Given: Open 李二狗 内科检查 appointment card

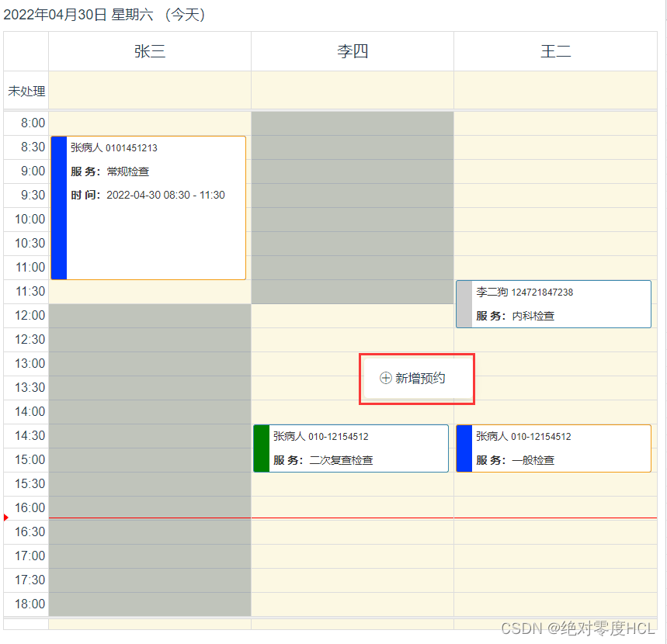Looking at the screenshot, I should pyautogui.click(x=554, y=304).
